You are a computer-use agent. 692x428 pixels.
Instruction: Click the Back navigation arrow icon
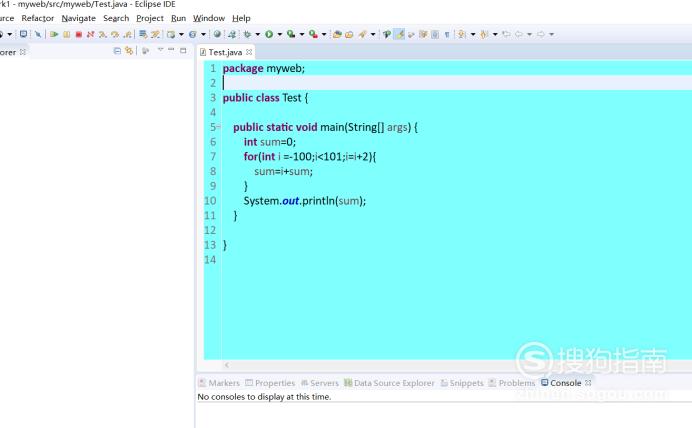pos(519,34)
